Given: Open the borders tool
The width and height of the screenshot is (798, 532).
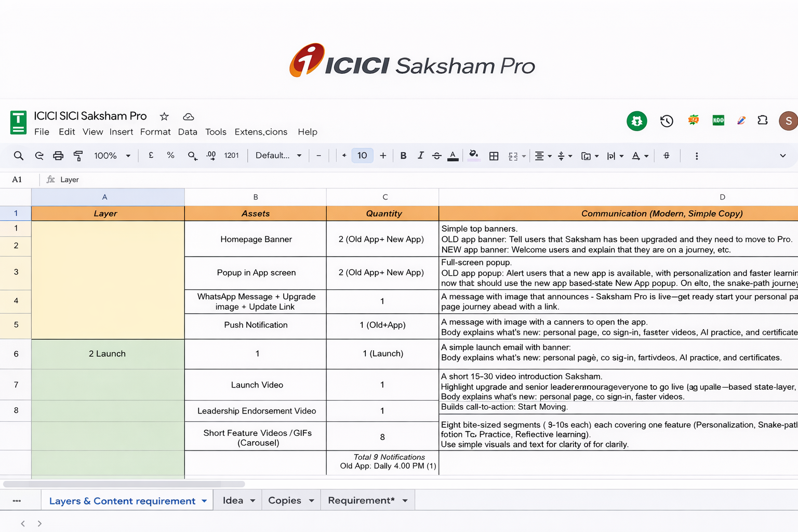Looking at the screenshot, I should 494,156.
